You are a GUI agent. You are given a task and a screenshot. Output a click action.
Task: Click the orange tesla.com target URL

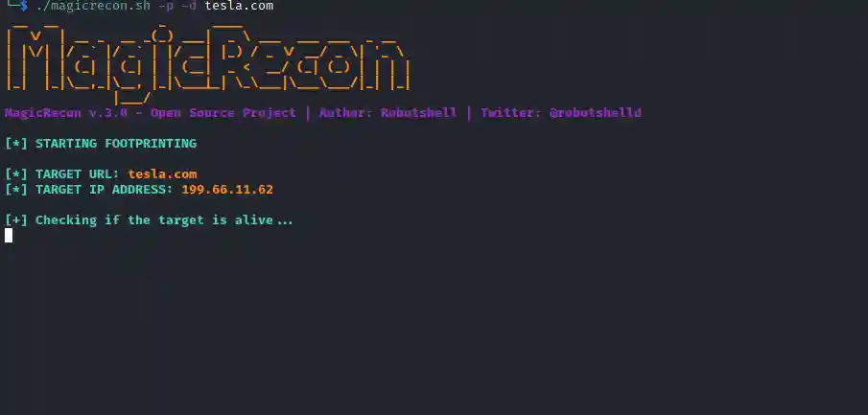coord(163,174)
